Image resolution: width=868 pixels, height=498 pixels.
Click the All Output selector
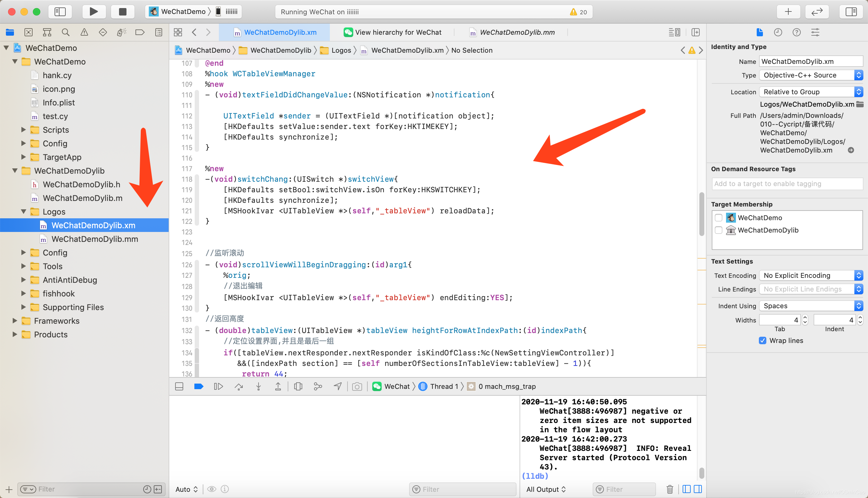tap(546, 489)
